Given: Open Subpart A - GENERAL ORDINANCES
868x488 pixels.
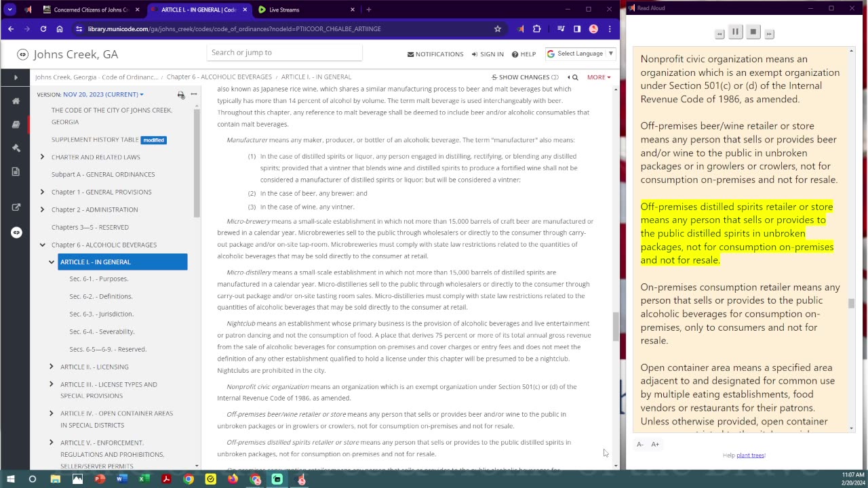Looking at the screenshot, I should [103, 174].
